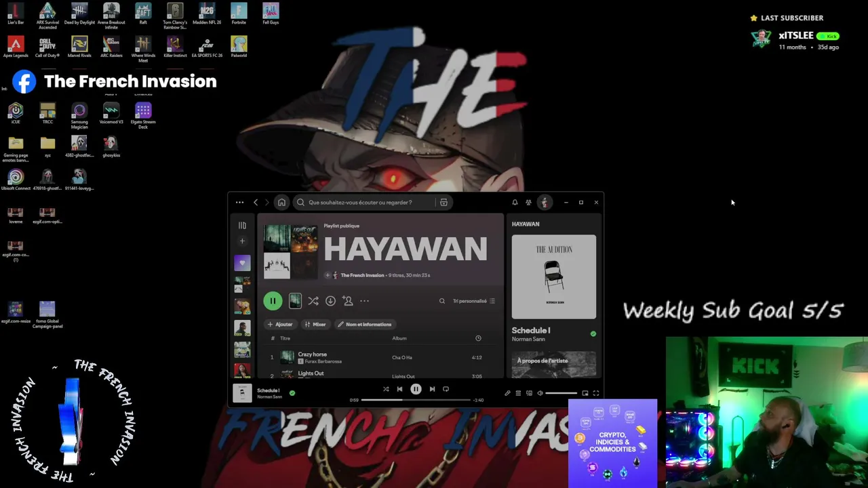The height and width of the screenshot is (488, 868).
Task: Open the Apex Legends desktop shortcut
Action: (x=16, y=47)
